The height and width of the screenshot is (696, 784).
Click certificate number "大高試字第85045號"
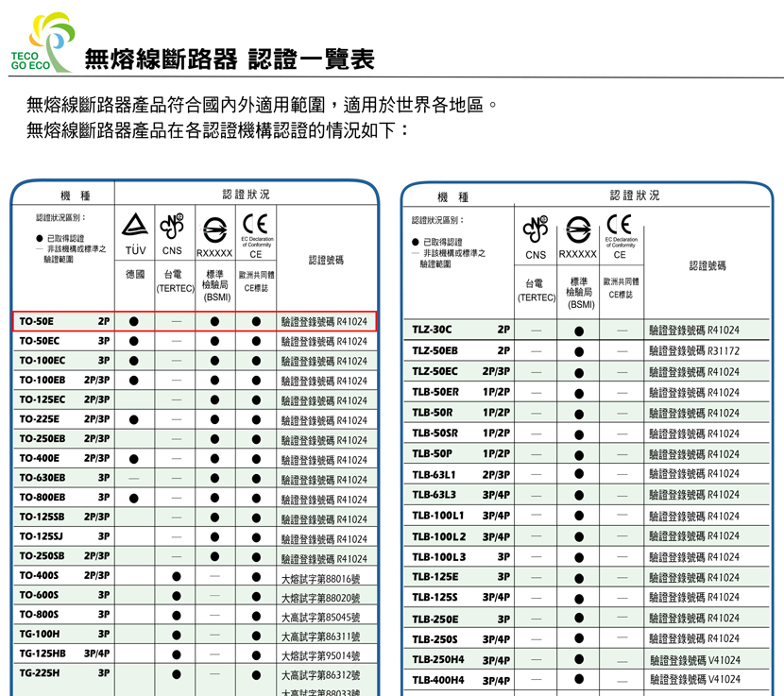point(320,618)
